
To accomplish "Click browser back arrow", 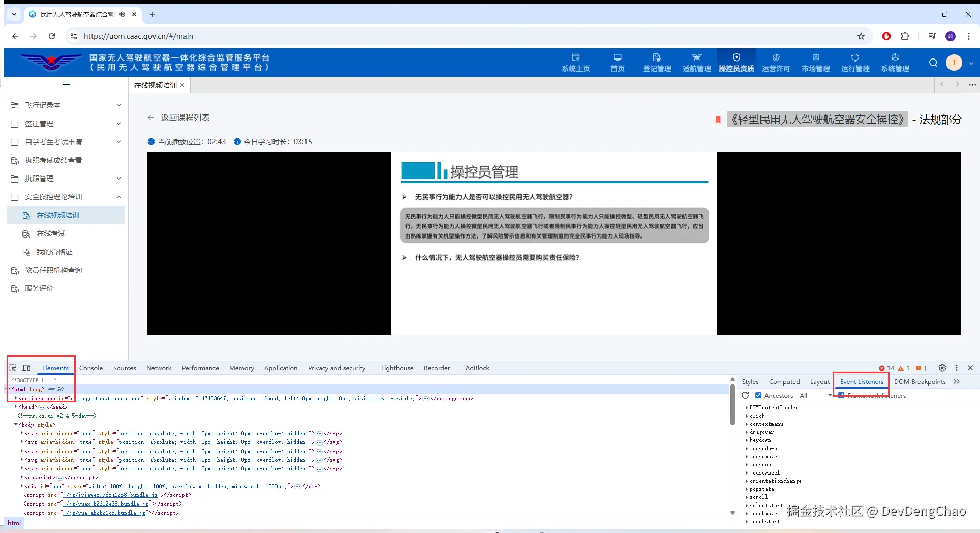I will [x=15, y=36].
